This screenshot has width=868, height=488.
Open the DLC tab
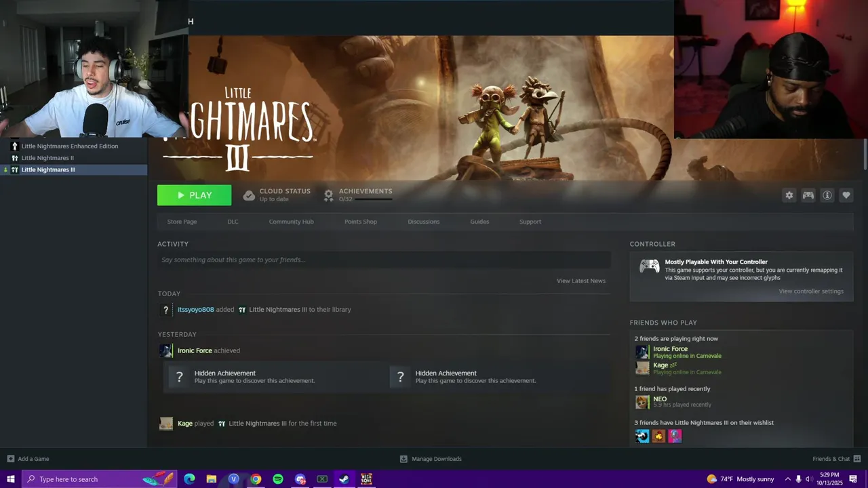click(x=233, y=222)
